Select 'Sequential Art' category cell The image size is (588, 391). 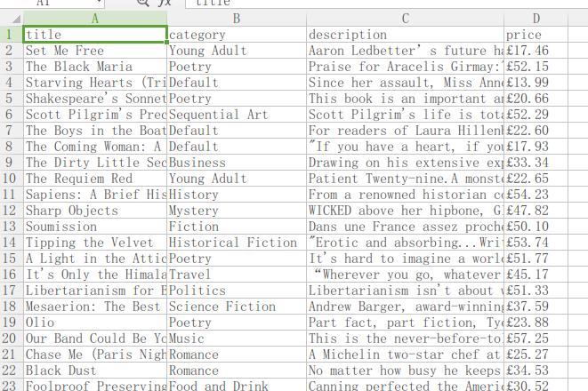pyautogui.click(x=237, y=115)
